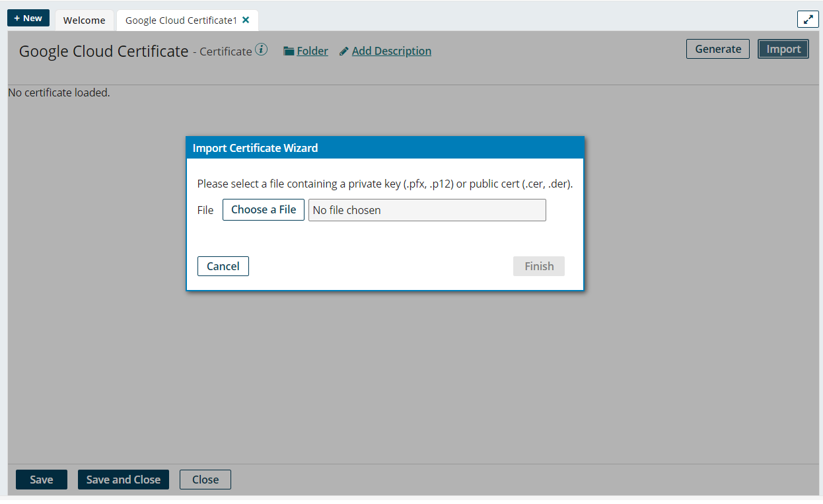
Task: Click the "No file chosen" field
Action: click(x=427, y=210)
